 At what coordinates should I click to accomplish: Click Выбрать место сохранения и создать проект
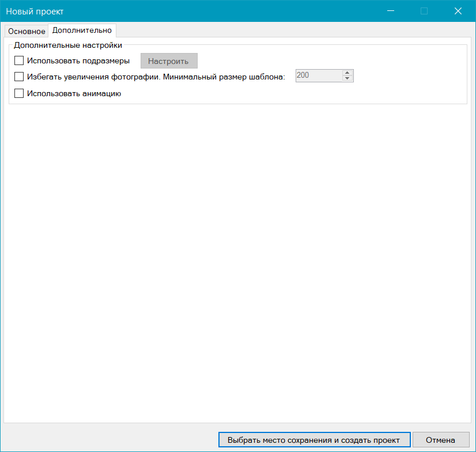tap(314, 440)
